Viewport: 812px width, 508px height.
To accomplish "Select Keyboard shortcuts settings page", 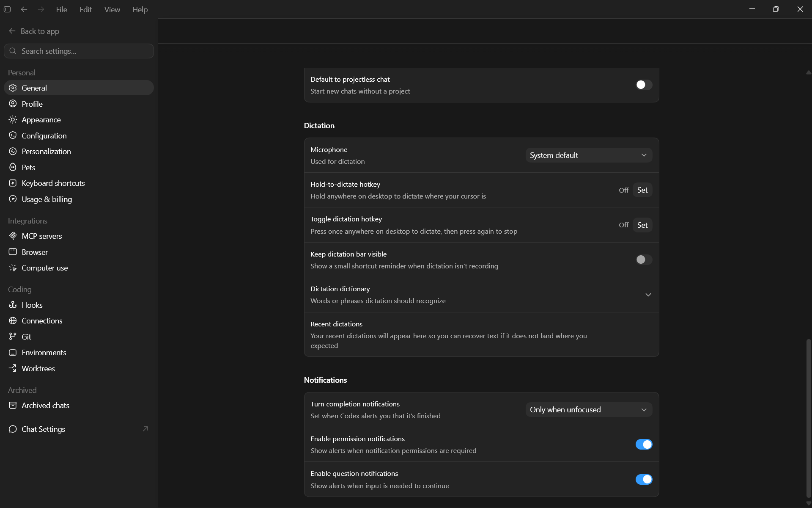I will tap(79, 183).
